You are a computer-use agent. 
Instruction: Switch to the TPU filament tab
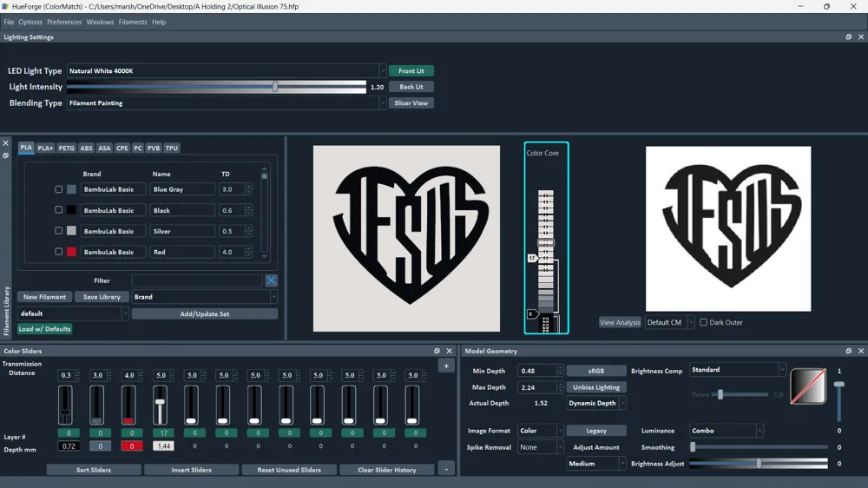click(x=172, y=148)
